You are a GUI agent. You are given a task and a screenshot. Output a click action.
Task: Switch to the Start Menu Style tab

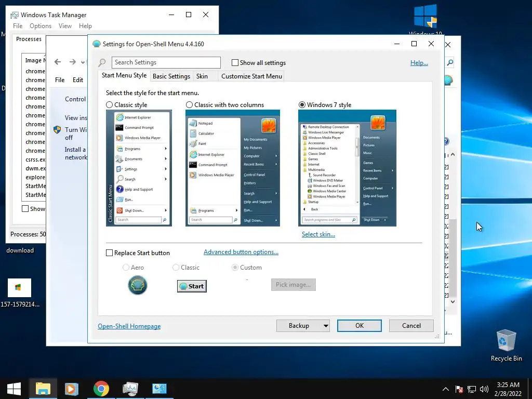coord(124,75)
